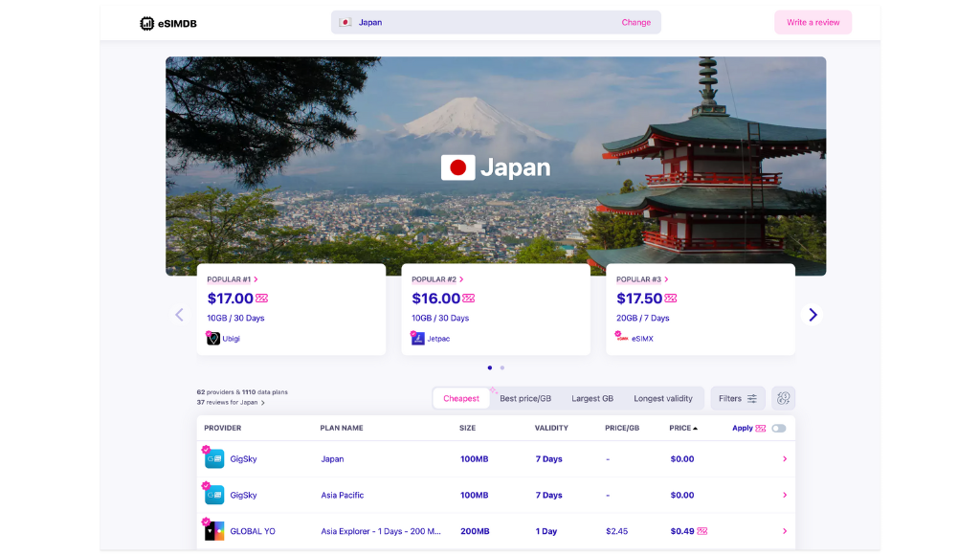Select the Best price/GB tab

(525, 398)
